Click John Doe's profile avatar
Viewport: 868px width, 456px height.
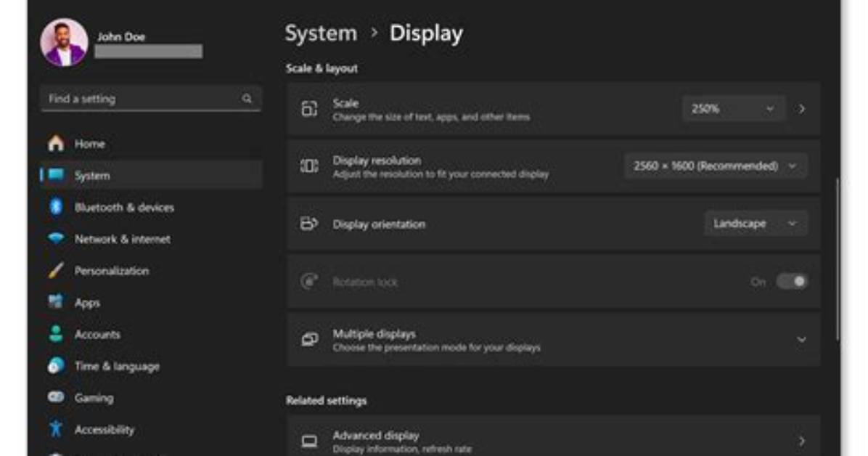coord(64,43)
